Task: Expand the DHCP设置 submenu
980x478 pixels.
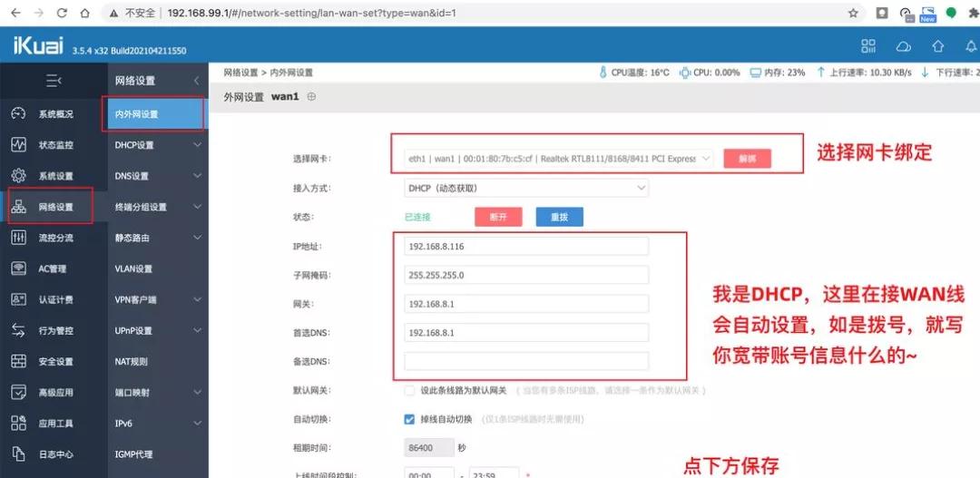Action: point(198,145)
